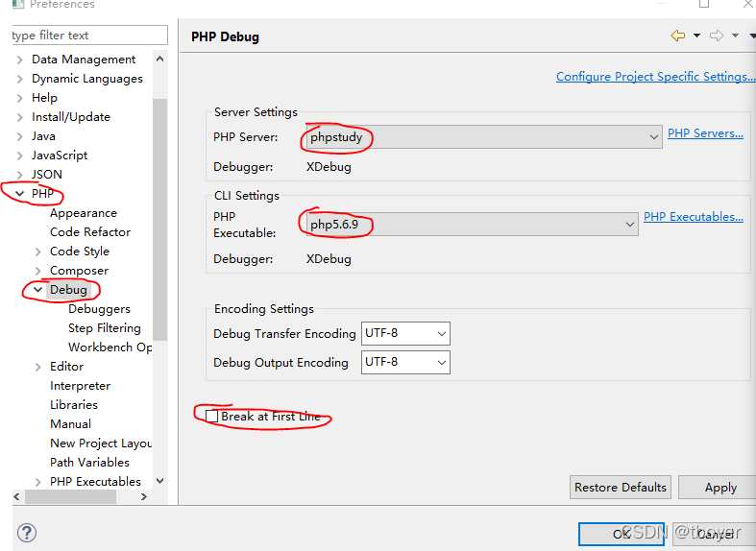Click tree horizontal scroll left arrow
The image size is (756, 551).
[x=17, y=496]
